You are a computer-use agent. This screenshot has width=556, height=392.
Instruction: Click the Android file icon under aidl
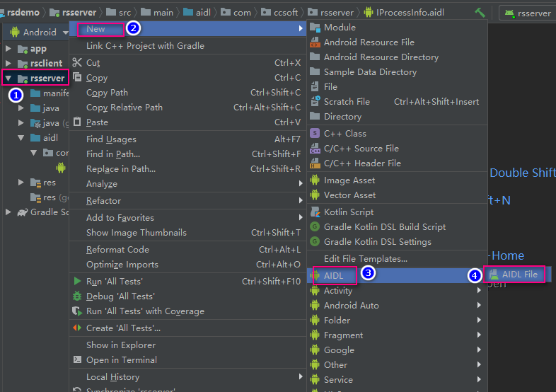click(x=61, y=168)
